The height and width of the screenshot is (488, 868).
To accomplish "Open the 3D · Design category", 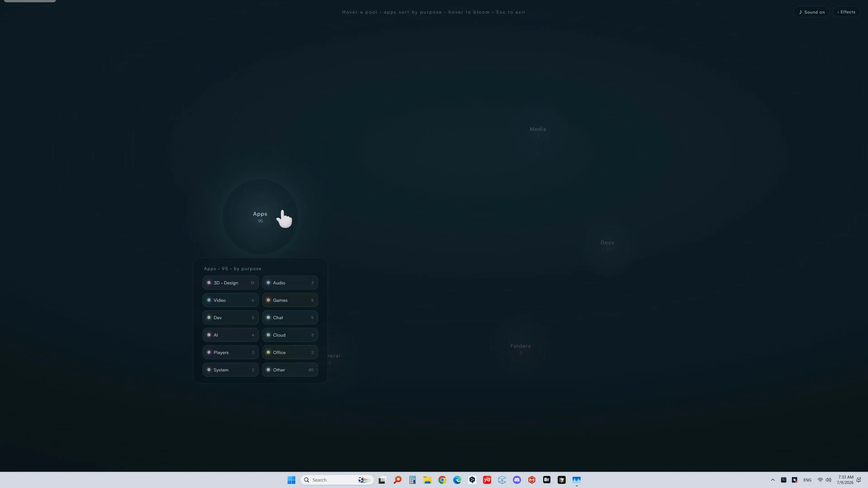I will pyautogui.click(x=231, y=283).
